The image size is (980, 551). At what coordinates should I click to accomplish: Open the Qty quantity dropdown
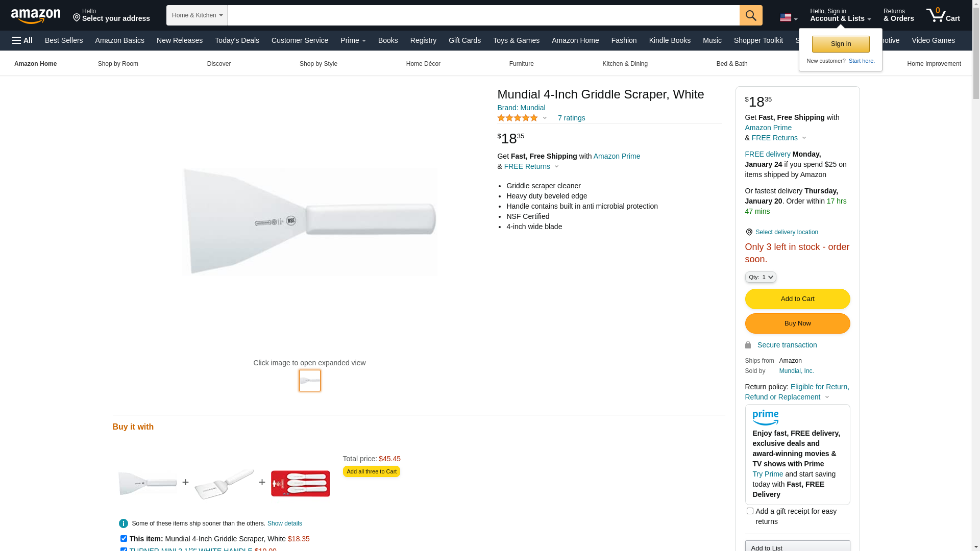tap(760, 277)
